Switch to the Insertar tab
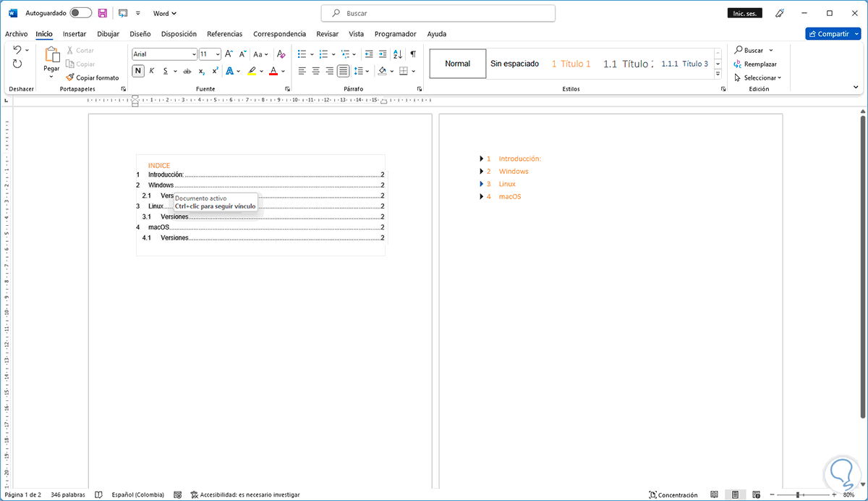Image resolution: width=868 pixels, height=501 pixels. click(x=75, y=34)
